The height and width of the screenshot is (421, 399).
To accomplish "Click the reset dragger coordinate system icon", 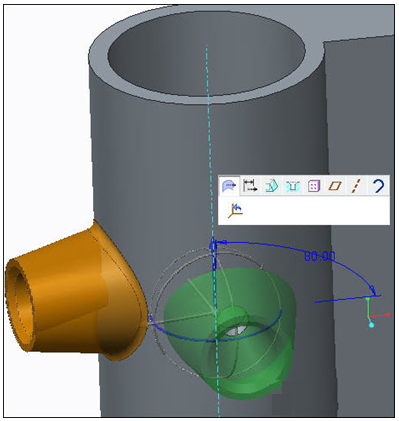I will point(235,211).
